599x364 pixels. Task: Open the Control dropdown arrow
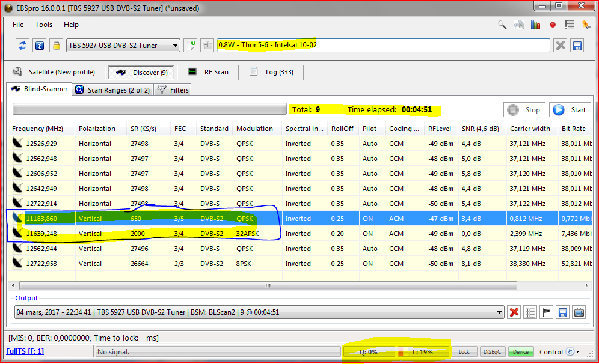click(578, 352)
